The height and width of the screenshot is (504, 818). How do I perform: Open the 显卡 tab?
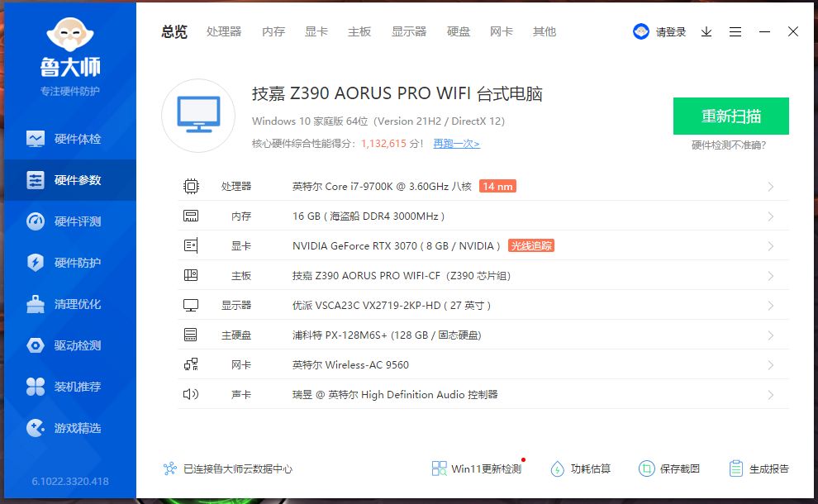[316, 31]
